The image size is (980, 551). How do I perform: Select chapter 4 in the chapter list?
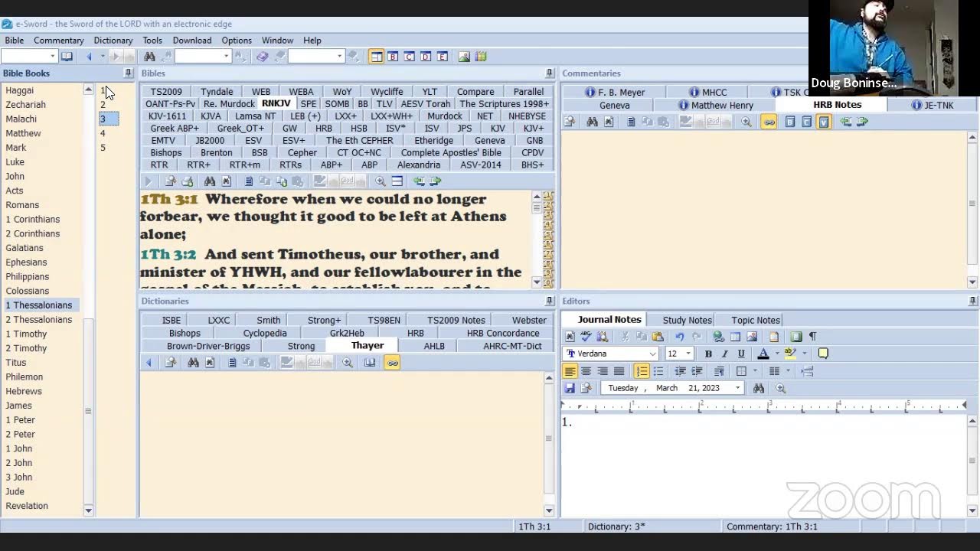point(103,133)
